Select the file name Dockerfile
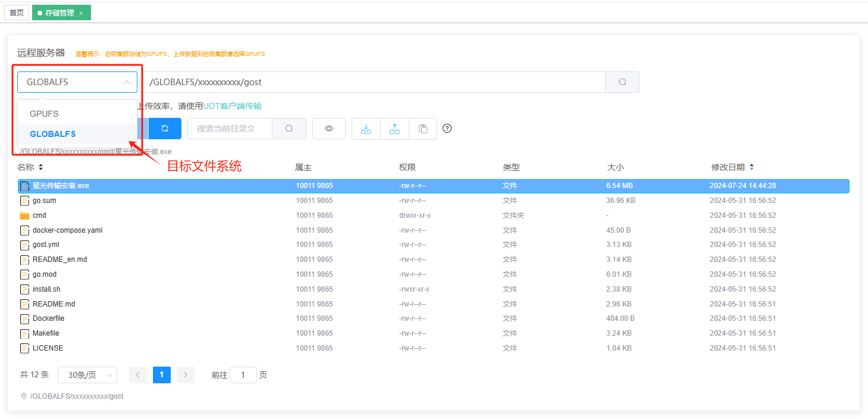 (x=49, y=318)
